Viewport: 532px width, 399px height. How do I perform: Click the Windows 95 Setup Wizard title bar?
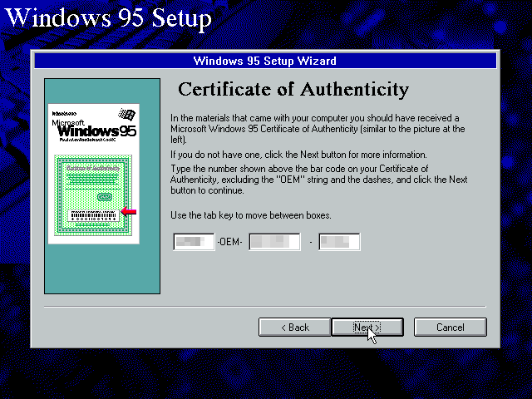(264, 61)
